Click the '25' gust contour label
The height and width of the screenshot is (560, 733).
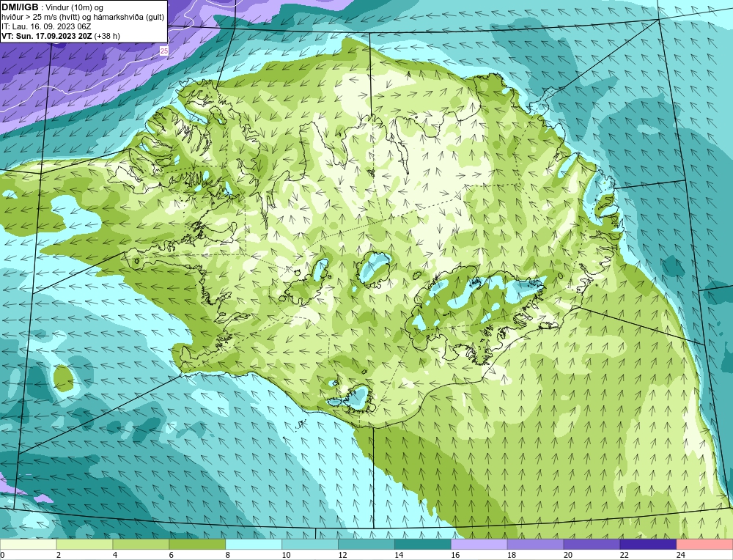[x=163, y=51]
